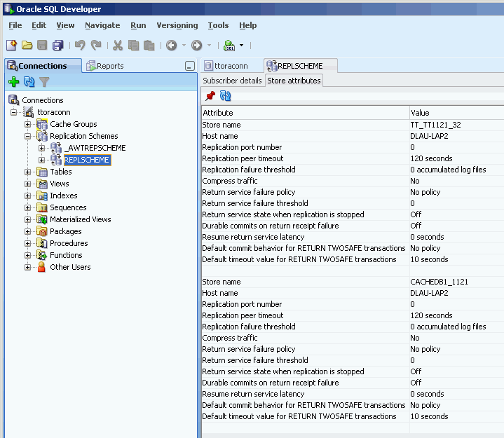Open the Help menu
Image resolution: width=504 pixels, height=438 pixels.
click(248, 25)
